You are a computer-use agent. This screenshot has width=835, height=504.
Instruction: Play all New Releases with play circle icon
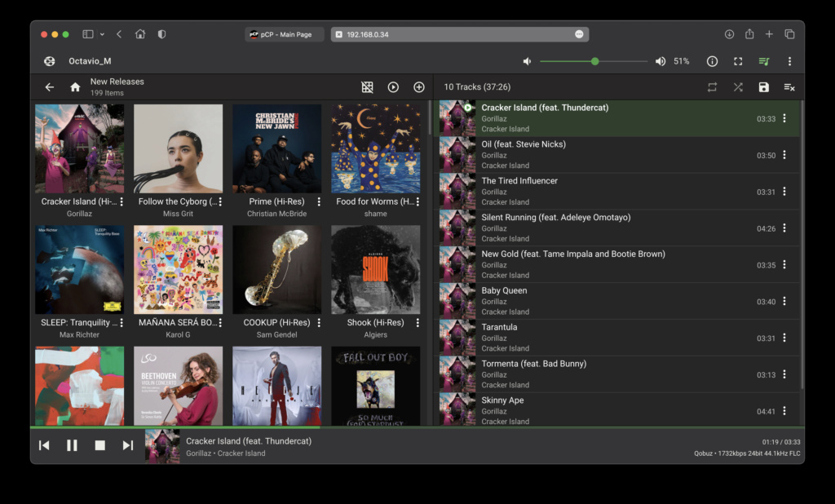click(x=393, y=86)
